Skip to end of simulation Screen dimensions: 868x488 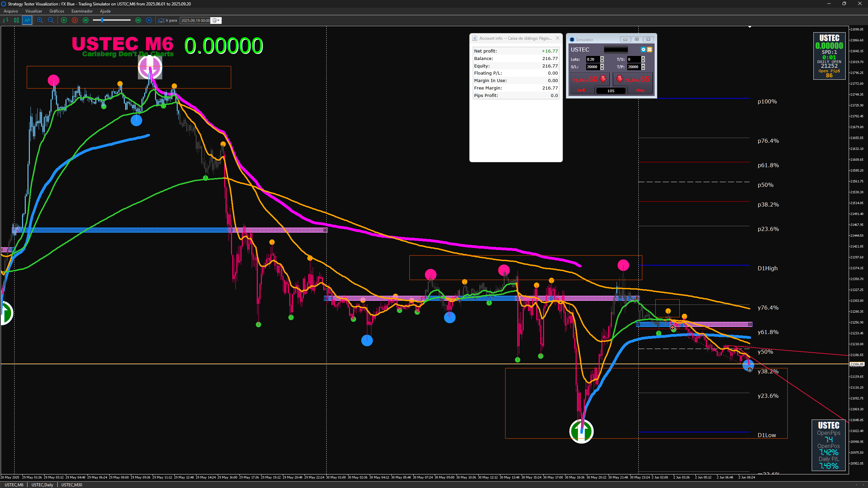point(149,20)
